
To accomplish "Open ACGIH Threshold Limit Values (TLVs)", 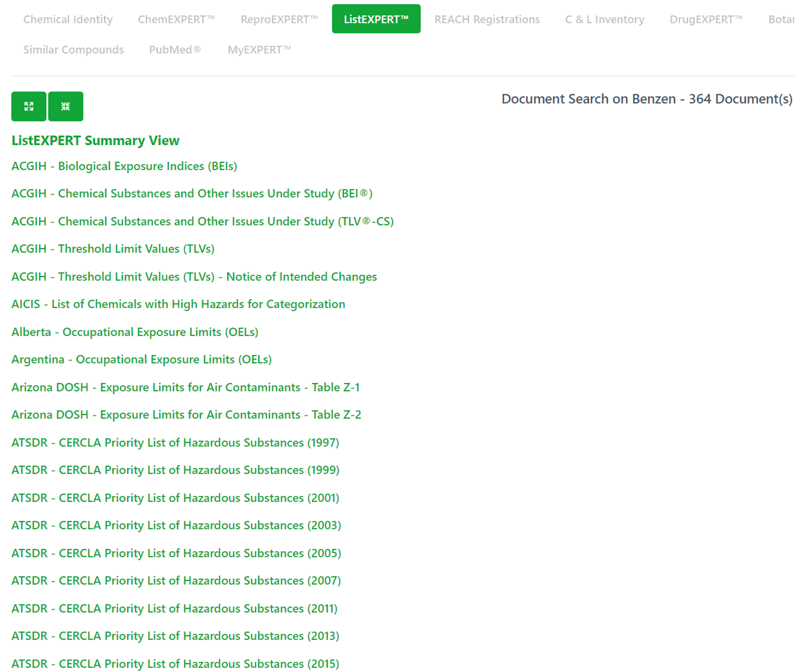I will click(113, 249).
